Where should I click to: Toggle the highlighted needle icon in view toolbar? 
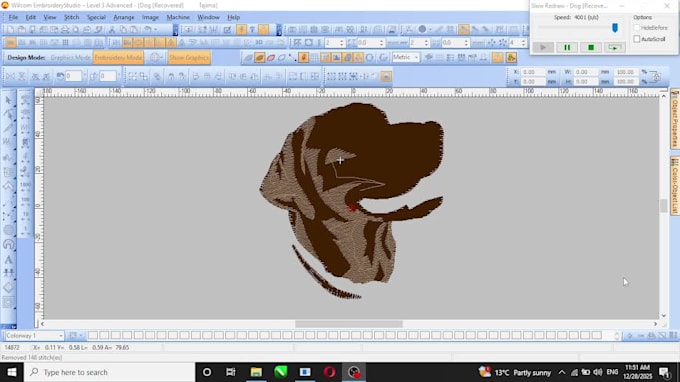tap(304, 58)
